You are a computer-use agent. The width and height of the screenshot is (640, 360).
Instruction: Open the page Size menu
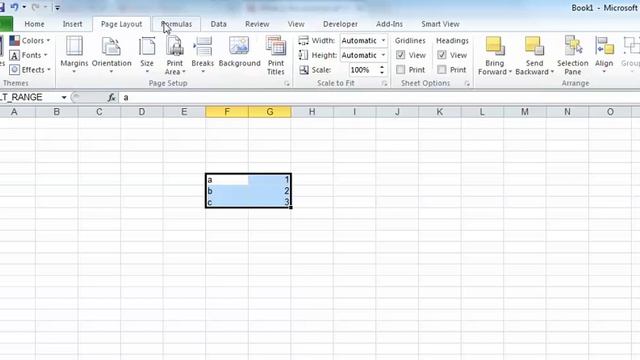pyautogui.click(x=147, y=55)
